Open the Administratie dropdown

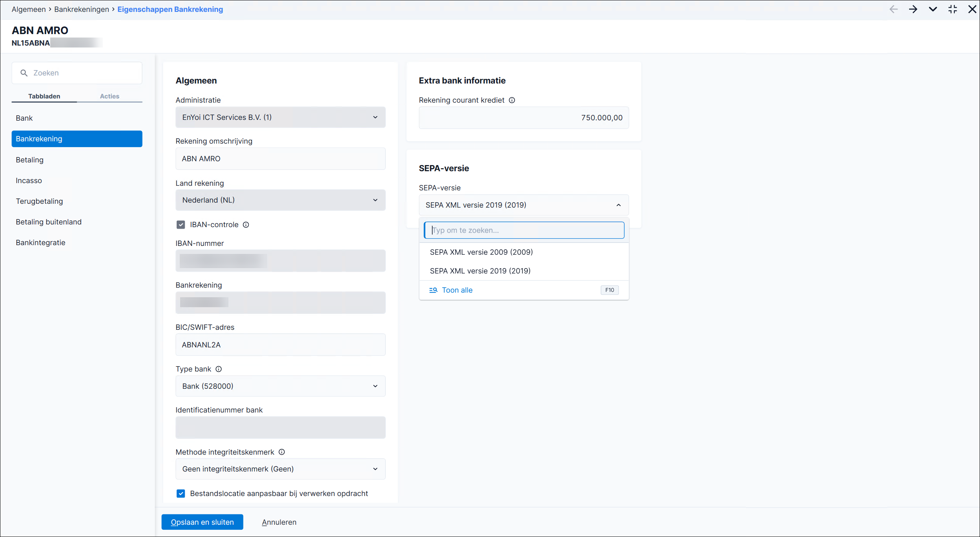[x=281, y=117]
